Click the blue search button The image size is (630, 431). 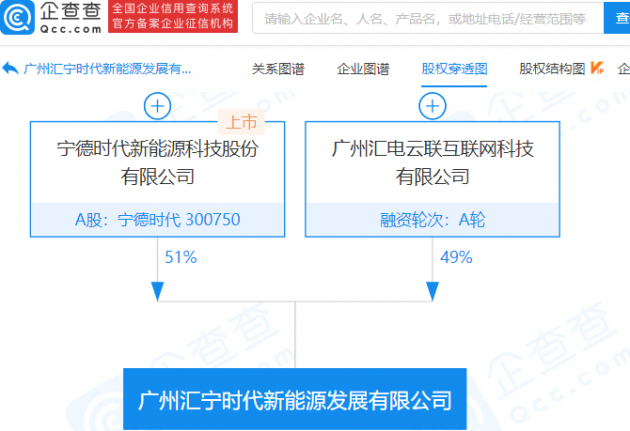tap(617, 18)
